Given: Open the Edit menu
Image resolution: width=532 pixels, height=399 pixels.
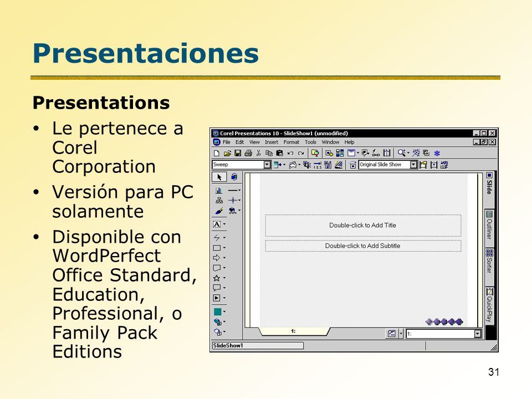Looking at the screenshot, I should [239, 142].
